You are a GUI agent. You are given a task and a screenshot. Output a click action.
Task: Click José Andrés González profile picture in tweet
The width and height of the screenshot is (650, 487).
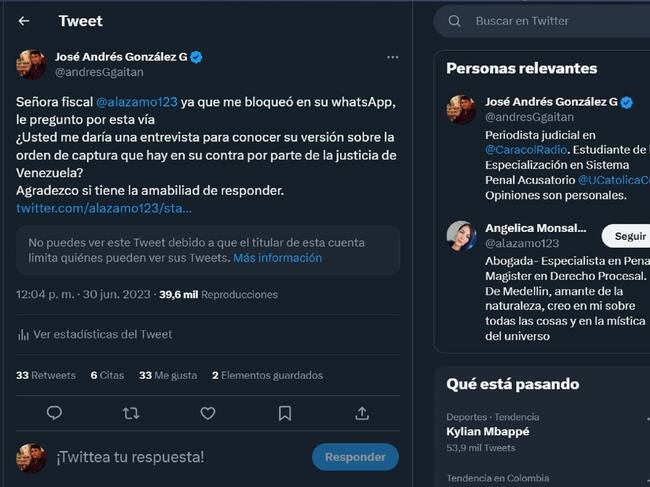[31, 64]
